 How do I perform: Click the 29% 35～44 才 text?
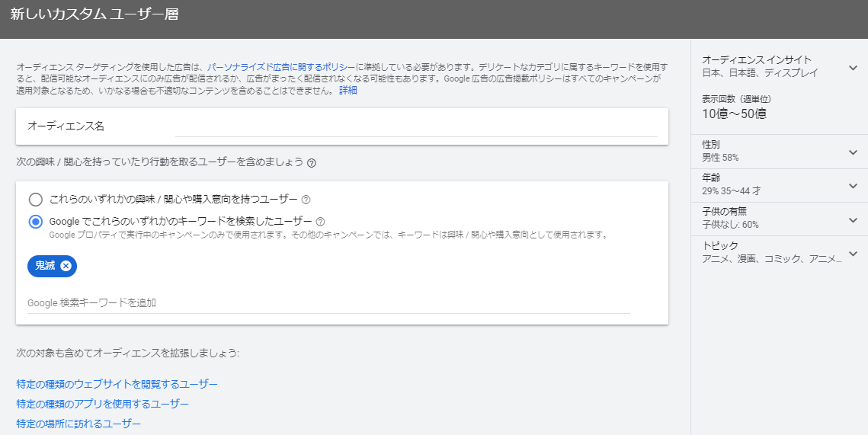[732, 191]
